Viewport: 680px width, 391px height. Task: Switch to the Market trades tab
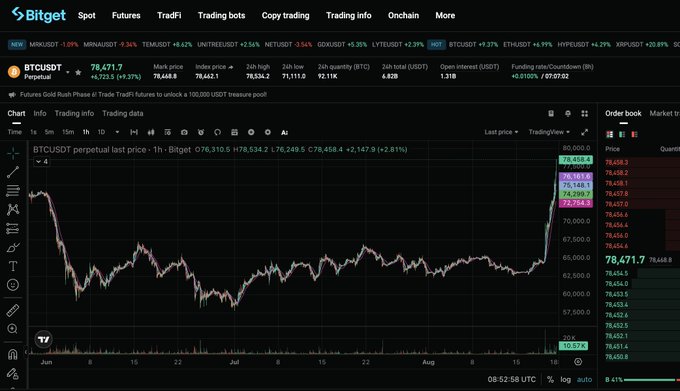664,113
